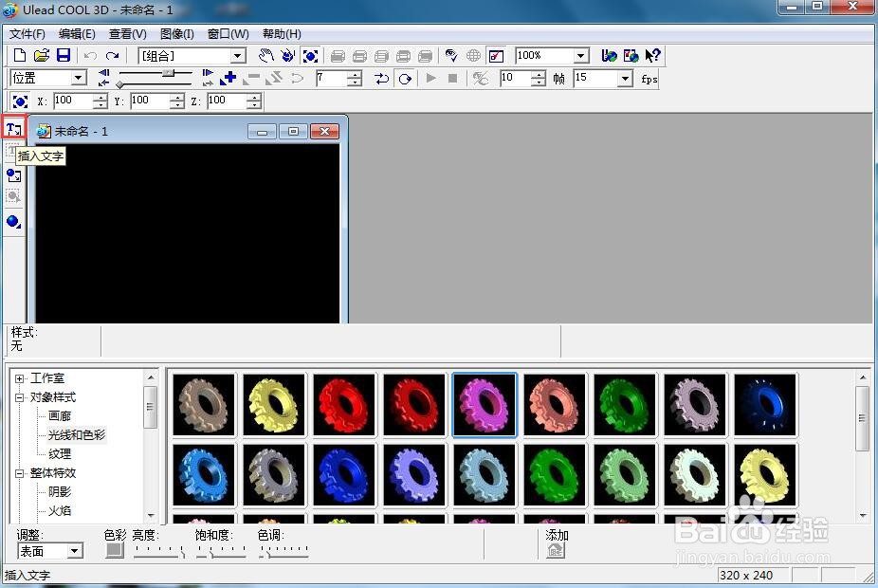Screen dimensions: 878x588
Task: Select the Move object hand tool
Action: (266, 55)
